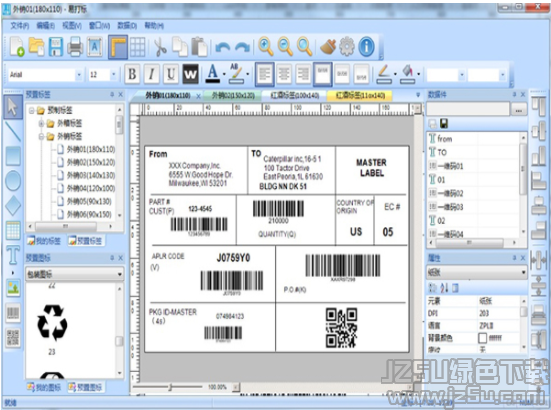551x410 pixels.
Task: Switch to the 150x120 green tab
Action: coord(233,95)
